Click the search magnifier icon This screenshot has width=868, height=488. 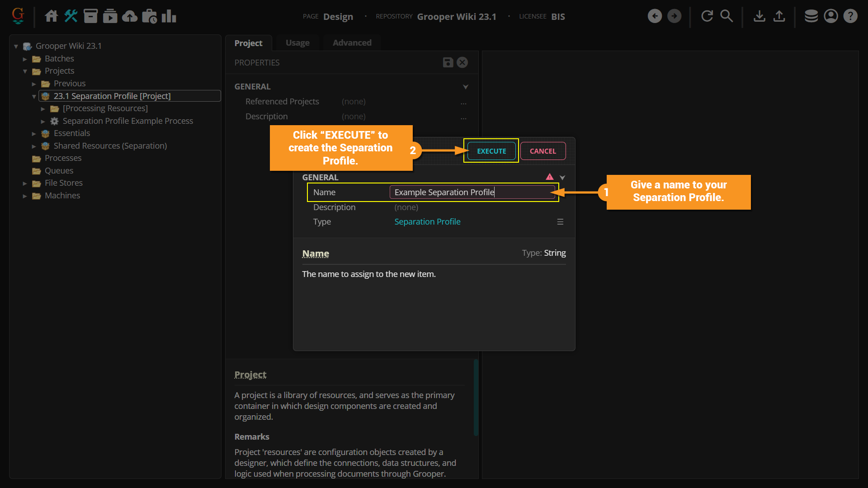coord(726,16)
